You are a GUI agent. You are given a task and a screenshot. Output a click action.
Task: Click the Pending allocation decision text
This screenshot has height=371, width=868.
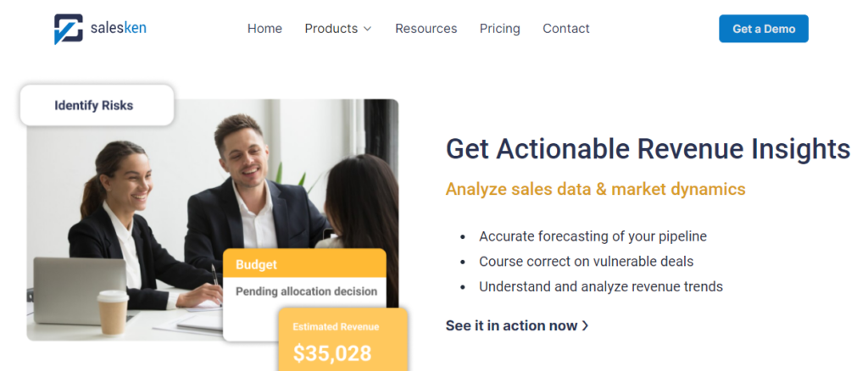coord(306,291)
